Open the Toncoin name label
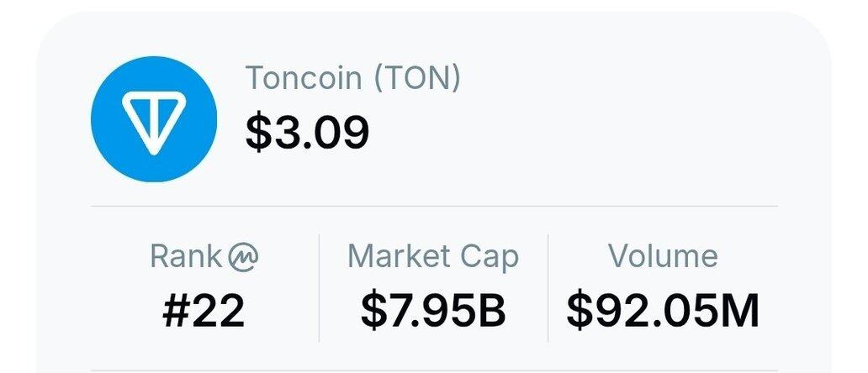 click(x=304, y=77)
